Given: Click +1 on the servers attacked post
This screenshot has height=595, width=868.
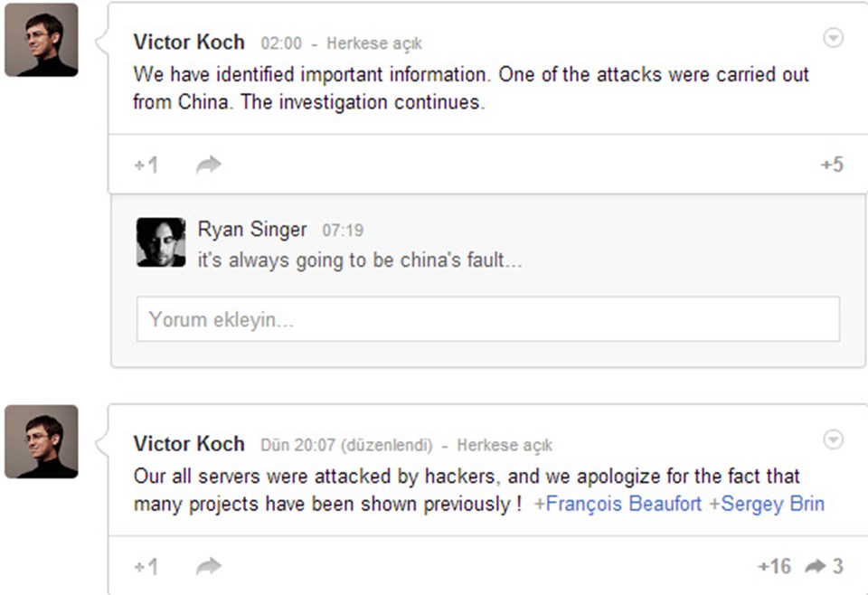Looking at the screenshot, I should 146,566.
